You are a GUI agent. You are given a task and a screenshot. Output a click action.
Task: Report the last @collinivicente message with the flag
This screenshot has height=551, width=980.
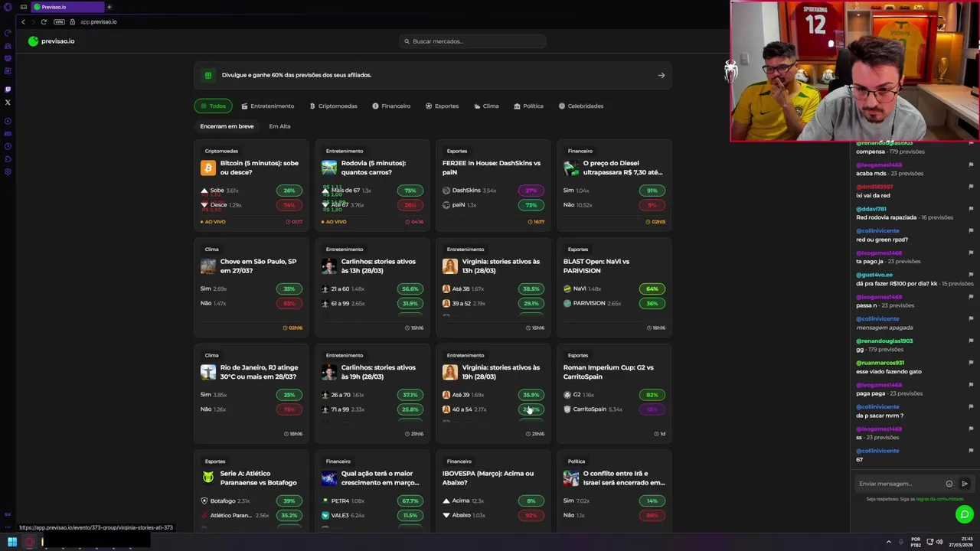971,451
